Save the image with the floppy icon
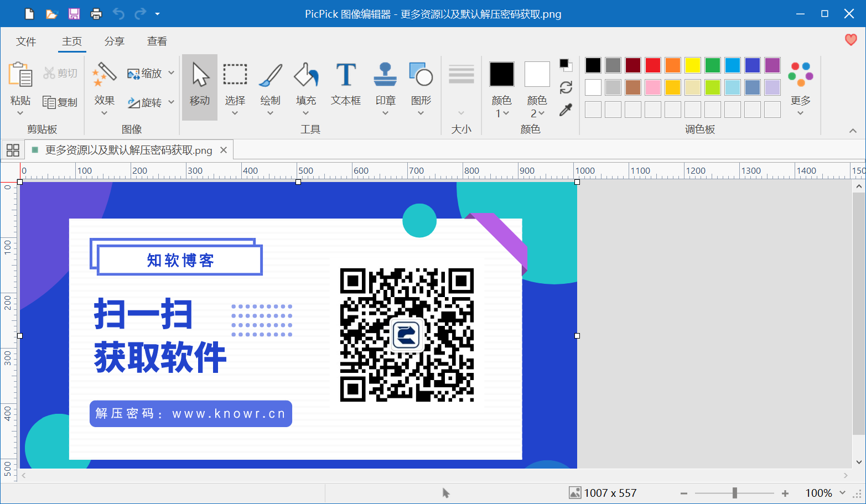The height and width of the screenshot is (504, 866). coord(74,14)
